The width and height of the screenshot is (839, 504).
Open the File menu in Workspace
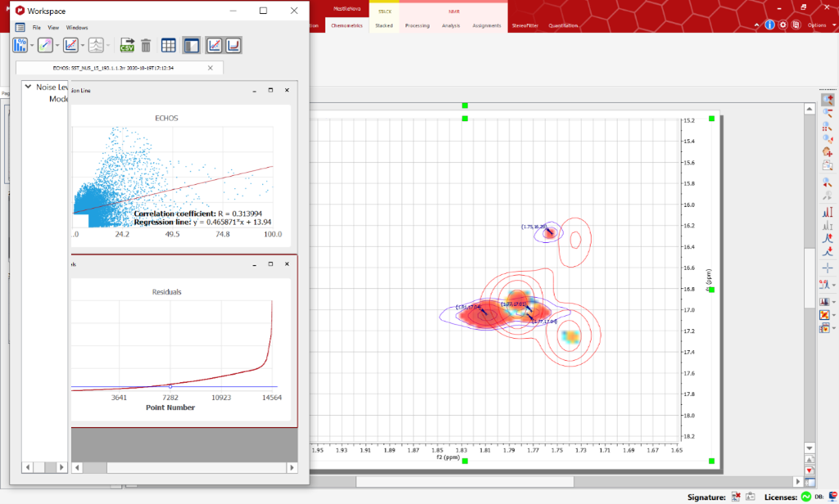(x=37, y=28)
